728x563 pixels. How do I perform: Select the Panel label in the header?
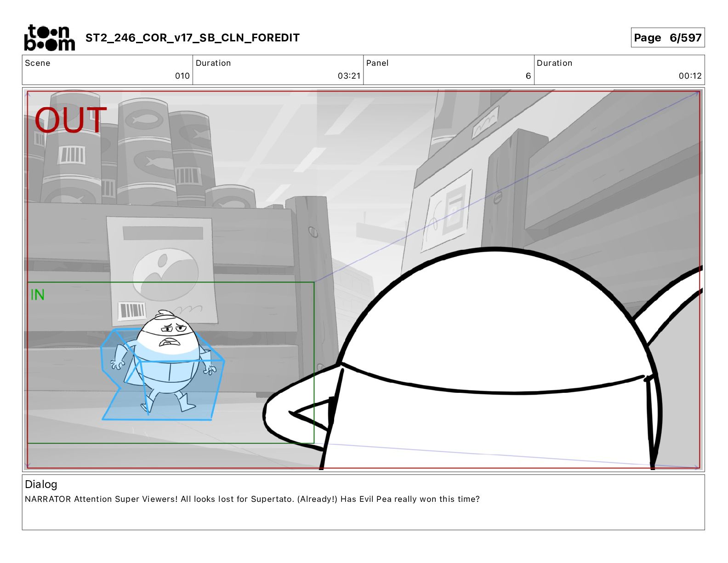pos(377,63)
